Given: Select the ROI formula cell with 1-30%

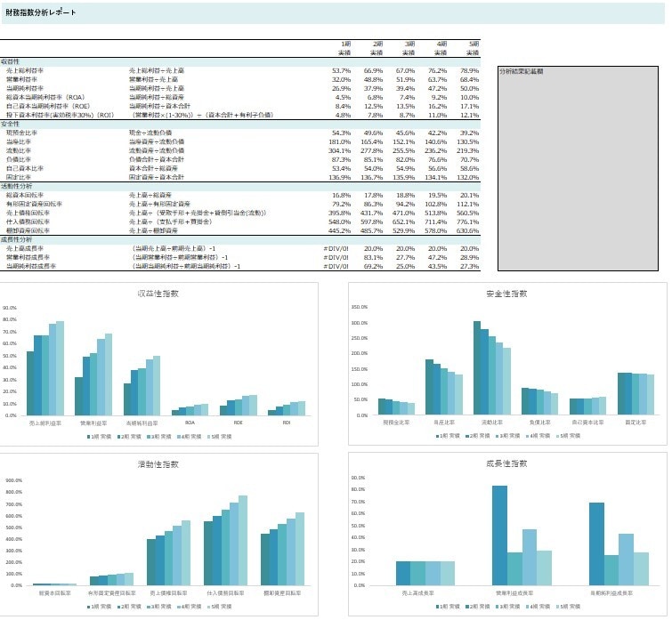Looking at the screenshot, I should tap(202, 115).
